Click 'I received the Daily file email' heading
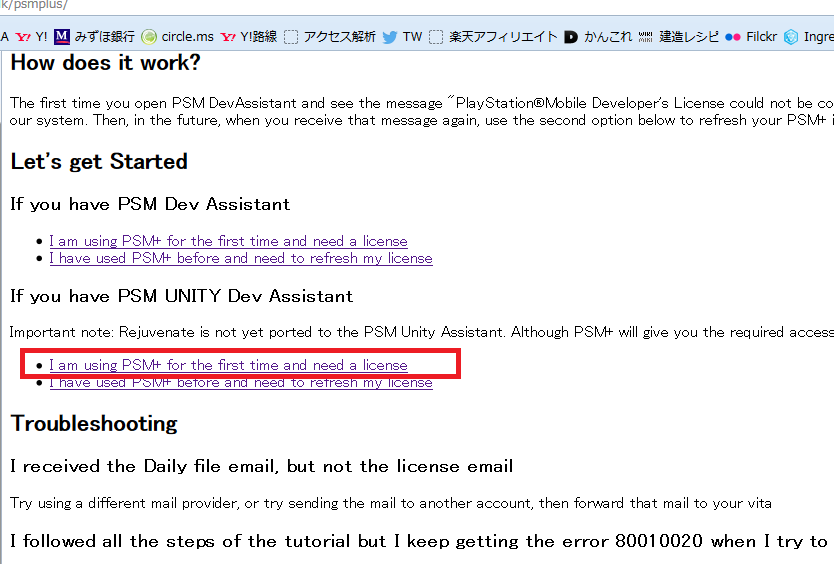834x564 pixels. coord(262,466)
